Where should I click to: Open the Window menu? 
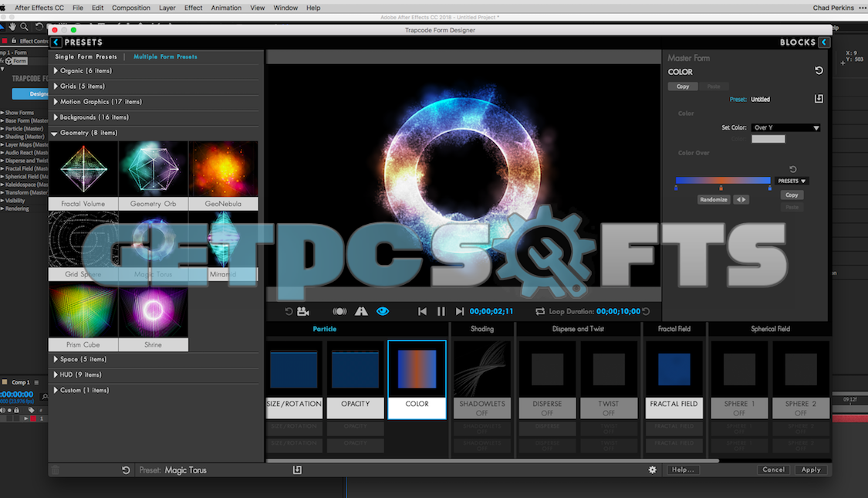click(x=285, y=8)
